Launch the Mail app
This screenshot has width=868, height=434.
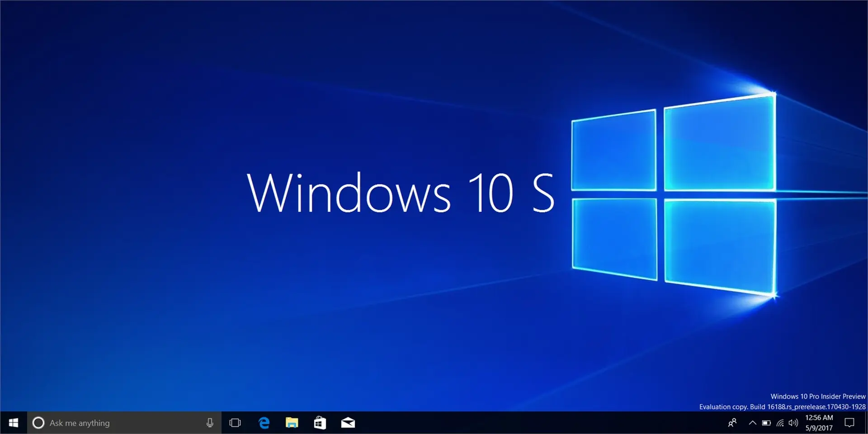348,423
